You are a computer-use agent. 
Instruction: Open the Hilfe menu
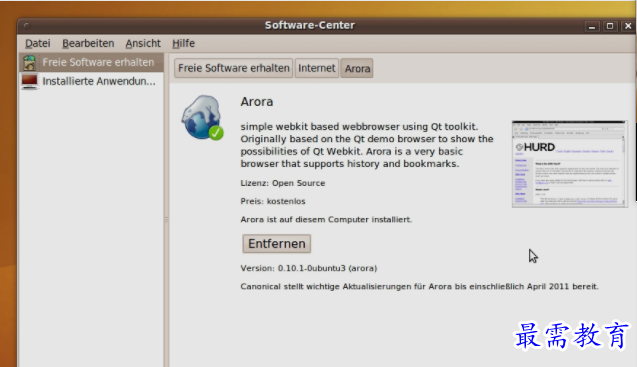pyautogui.click(x=183, y=43)
